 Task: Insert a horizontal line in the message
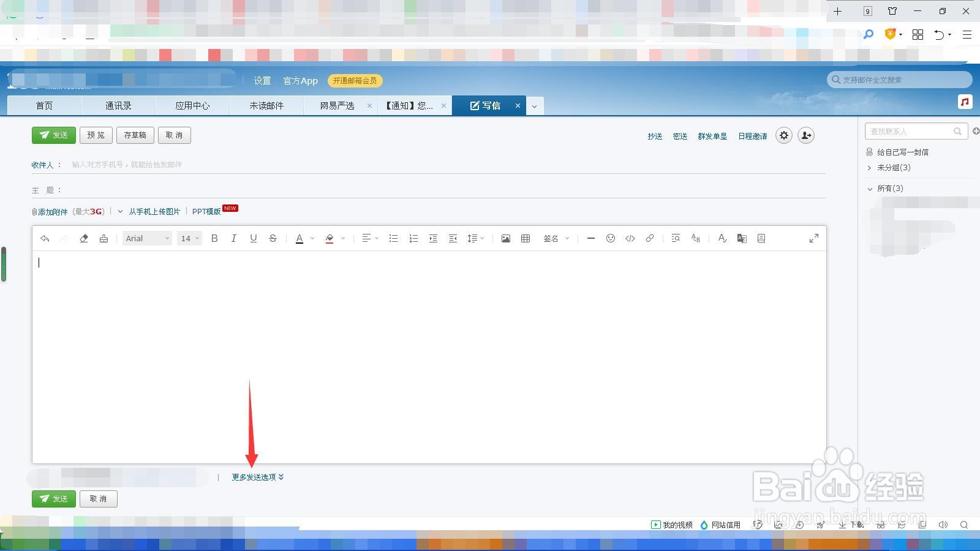click(x=590, y=238)
